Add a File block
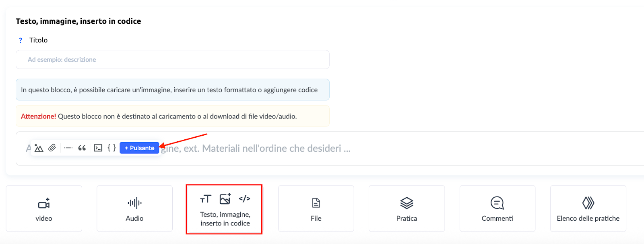644x244 pixels. (316, 209)
